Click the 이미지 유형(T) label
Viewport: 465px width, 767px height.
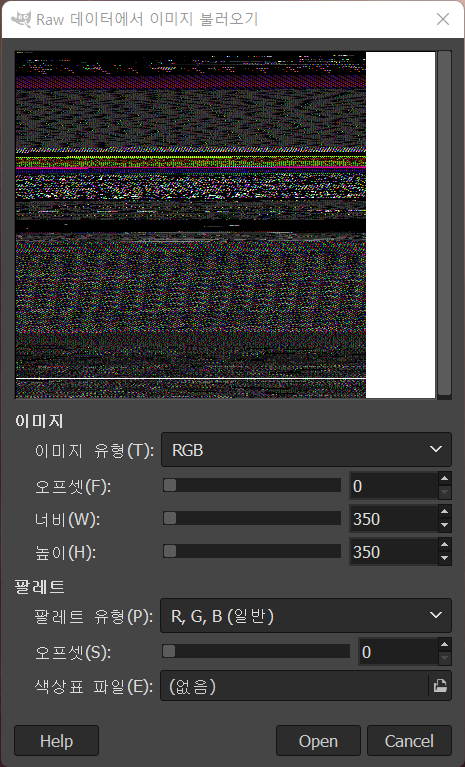click(94, 450)
